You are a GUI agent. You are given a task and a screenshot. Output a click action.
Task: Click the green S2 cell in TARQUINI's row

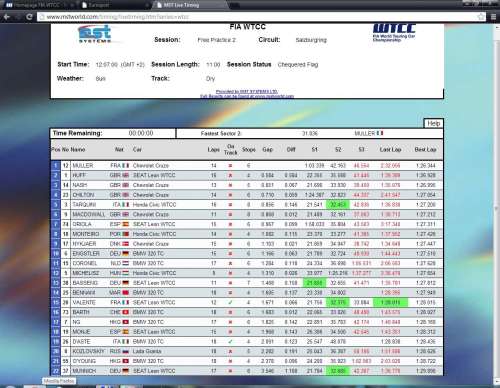[x=338, y=205]
